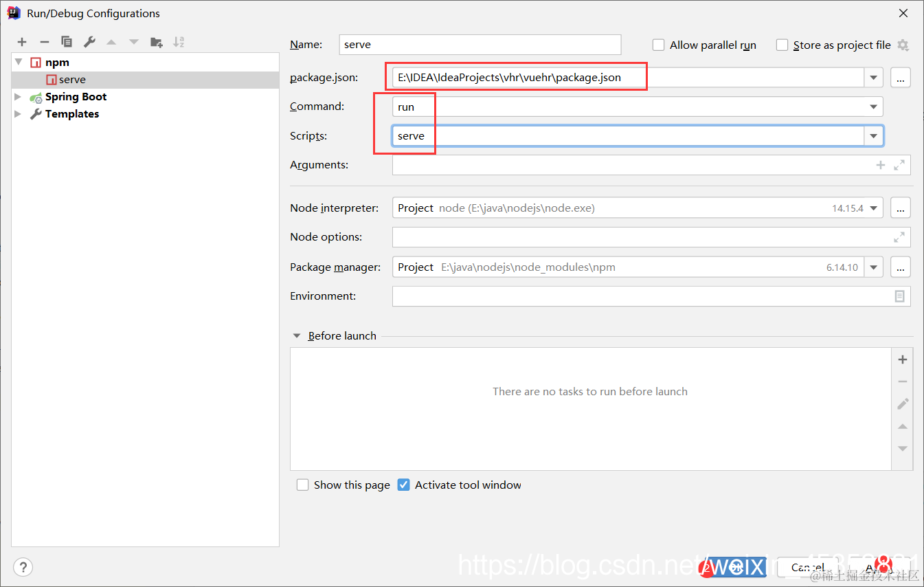Image resolution: width=924 pixels, height=587 pixels.
Task: Select Templates in configuration tree
Action: pos(72,114)
